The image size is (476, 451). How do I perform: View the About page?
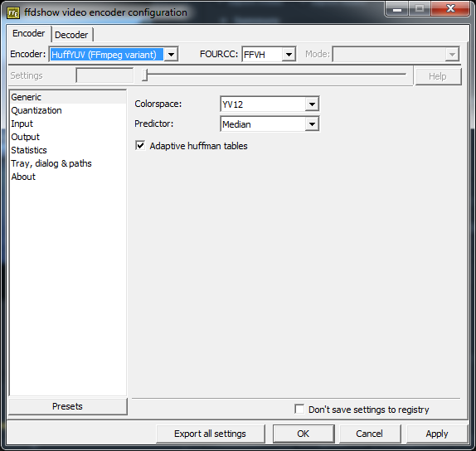click(23, 177)
